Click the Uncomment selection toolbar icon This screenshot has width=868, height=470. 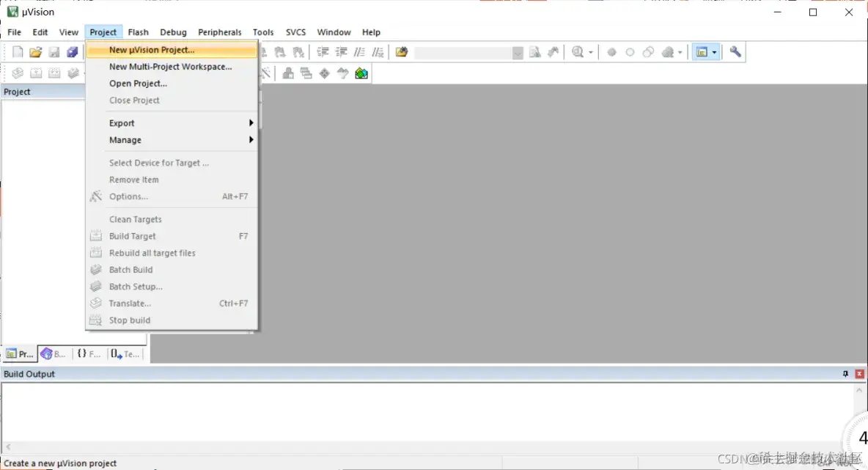click(x=378, y=52)
